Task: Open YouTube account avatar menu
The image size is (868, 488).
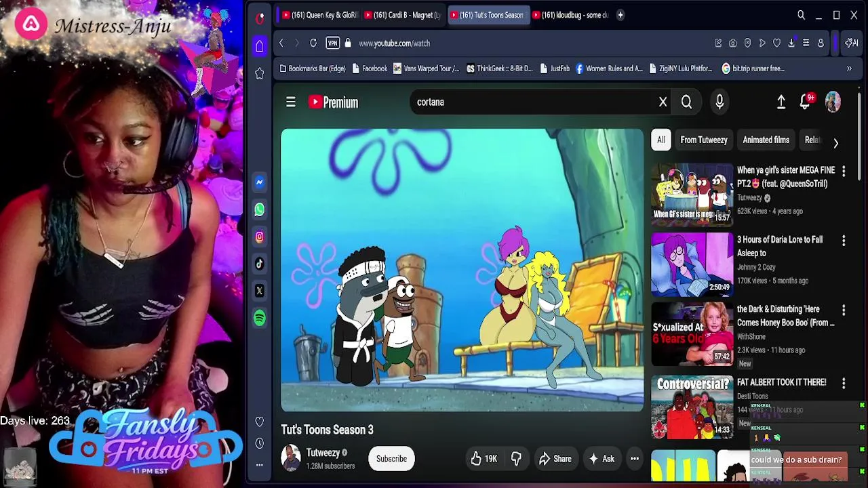Action: pos(833,102)
